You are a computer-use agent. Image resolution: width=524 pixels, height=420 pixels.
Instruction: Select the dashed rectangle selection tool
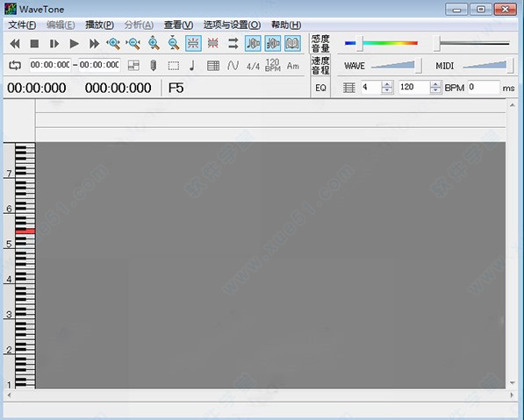[x=174, y=66]
